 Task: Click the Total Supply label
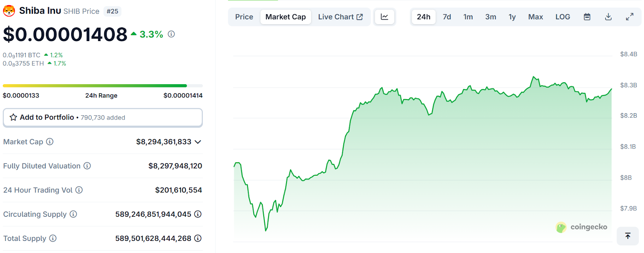pos(25,238)
